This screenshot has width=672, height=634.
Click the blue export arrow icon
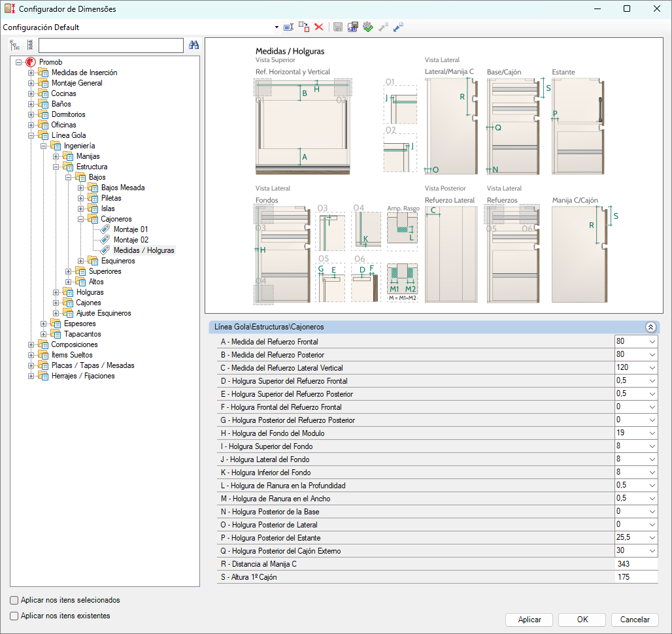pyautogui.click(x=398, y=27)
